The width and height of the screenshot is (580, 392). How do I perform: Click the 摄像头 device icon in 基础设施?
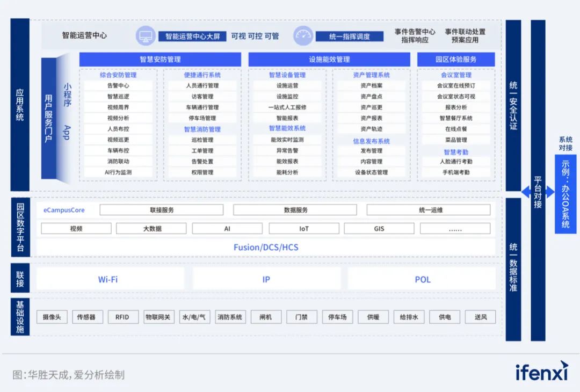[51, 317]
